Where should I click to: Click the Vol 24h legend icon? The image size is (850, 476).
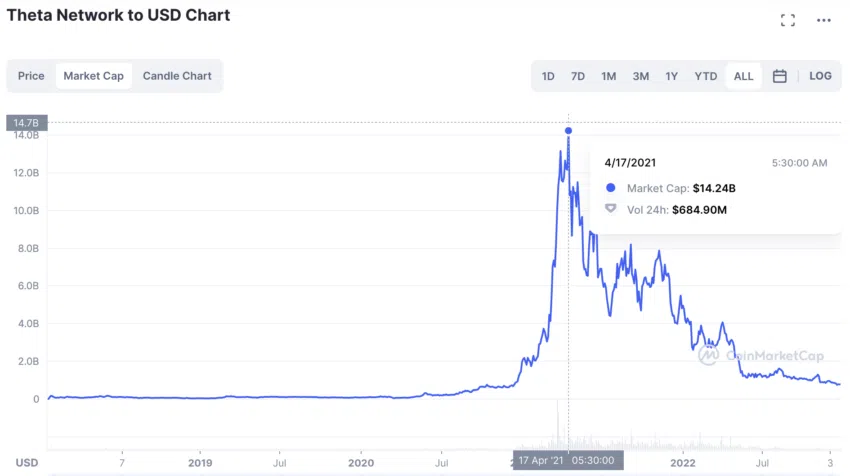(610, 209)
